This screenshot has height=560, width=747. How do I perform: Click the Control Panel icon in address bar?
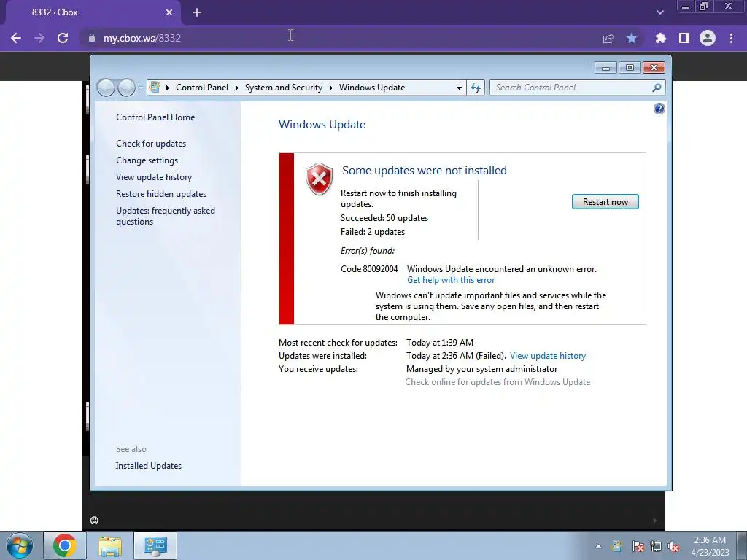click(x=155, y=87)
